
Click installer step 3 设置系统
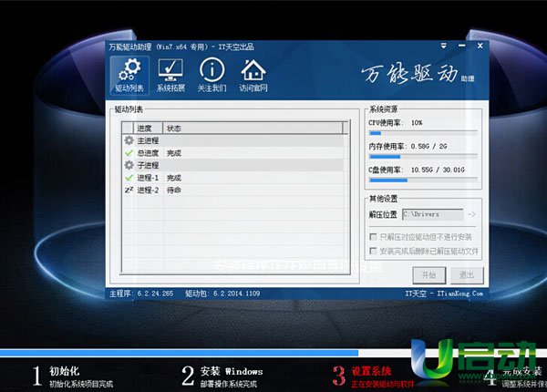(x=373, y=377)
